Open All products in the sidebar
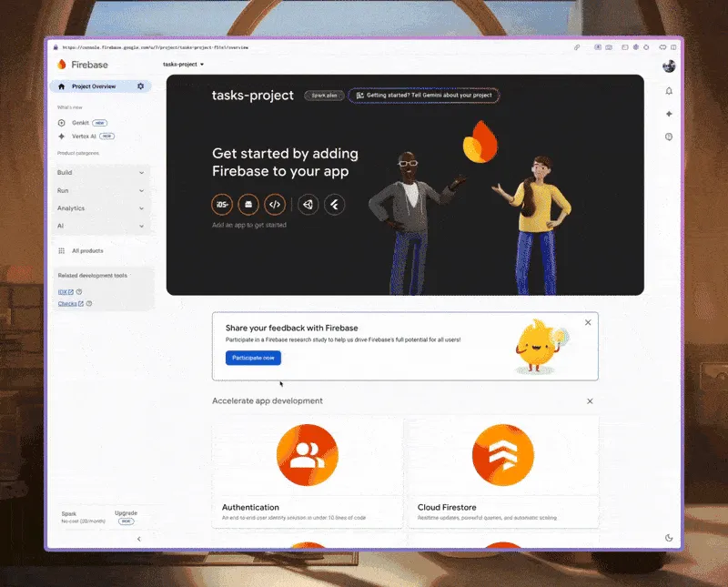Screen dimensions: 728x587 [x=86, y=250]
